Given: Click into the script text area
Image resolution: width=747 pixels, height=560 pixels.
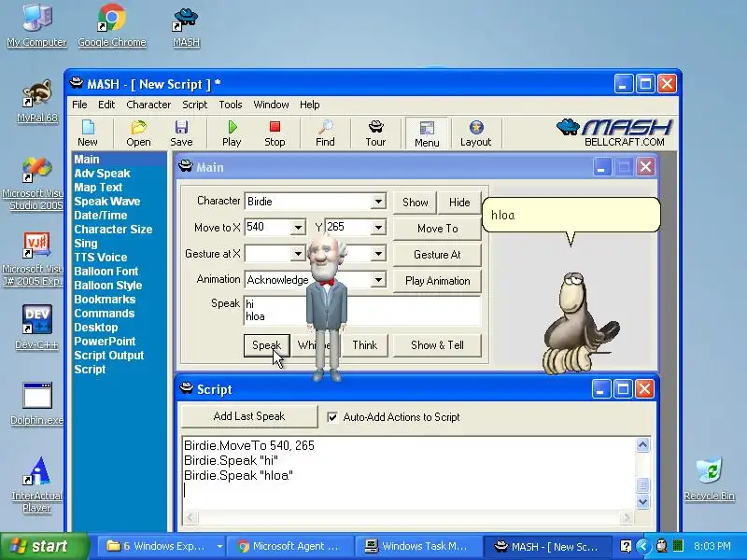Looking at the screenshot, I should [x=409, y=473].
